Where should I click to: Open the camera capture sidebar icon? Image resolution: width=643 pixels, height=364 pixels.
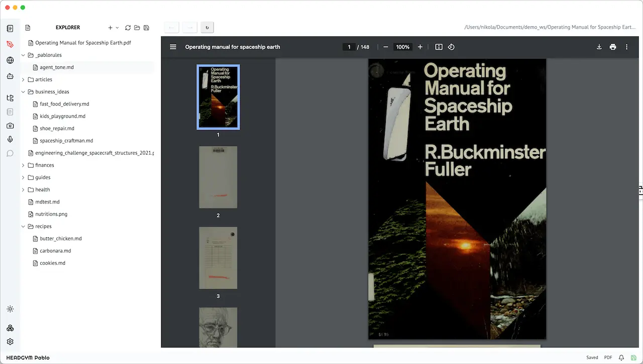10,126
